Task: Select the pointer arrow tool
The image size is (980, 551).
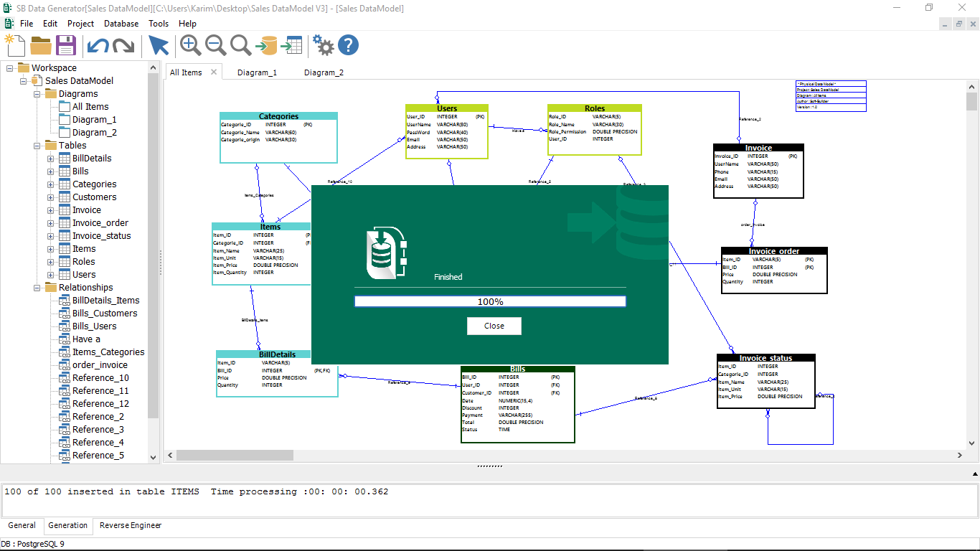Action: [x=159, y=45]
